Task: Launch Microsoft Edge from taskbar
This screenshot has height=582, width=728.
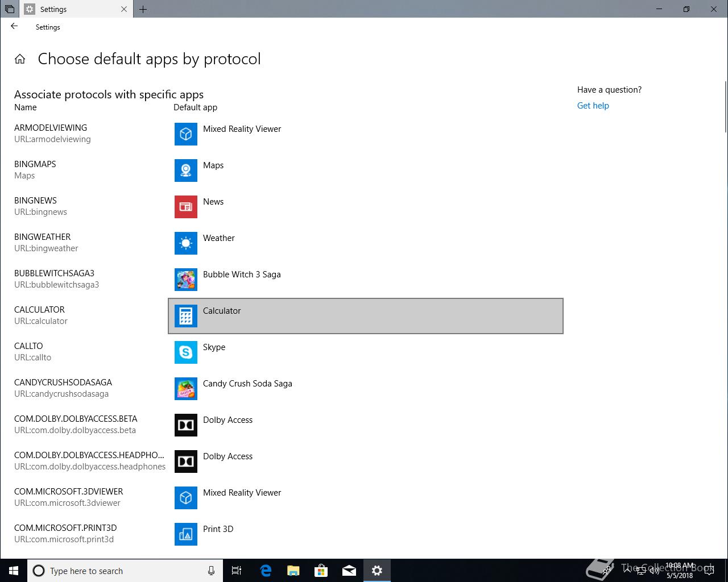Action: (x=265, y=571)
